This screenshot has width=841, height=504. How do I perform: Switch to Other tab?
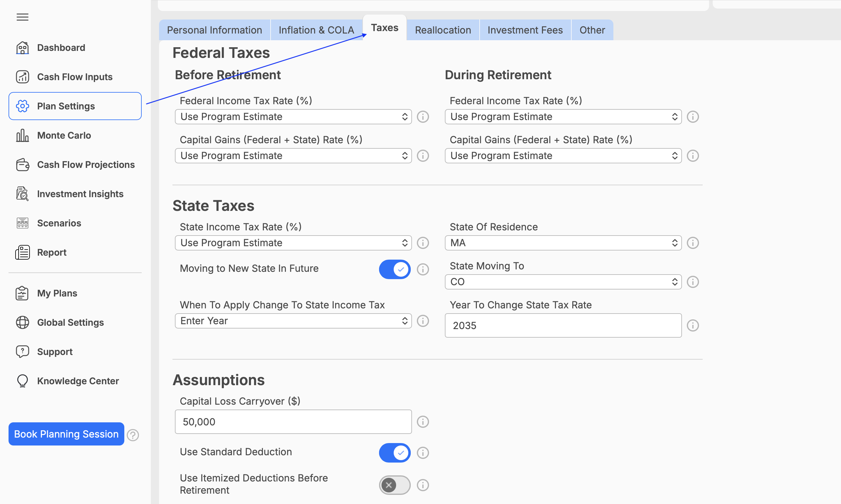(592, 30)
